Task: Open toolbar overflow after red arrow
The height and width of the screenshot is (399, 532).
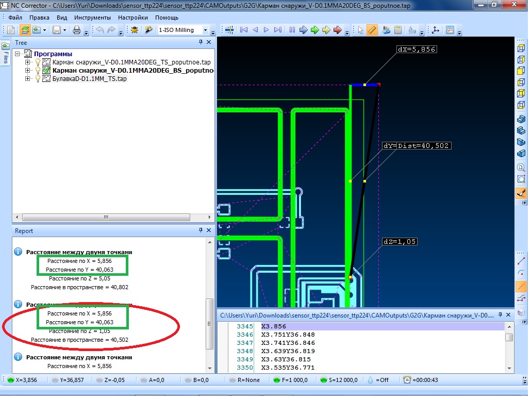Action: [347, 33]
